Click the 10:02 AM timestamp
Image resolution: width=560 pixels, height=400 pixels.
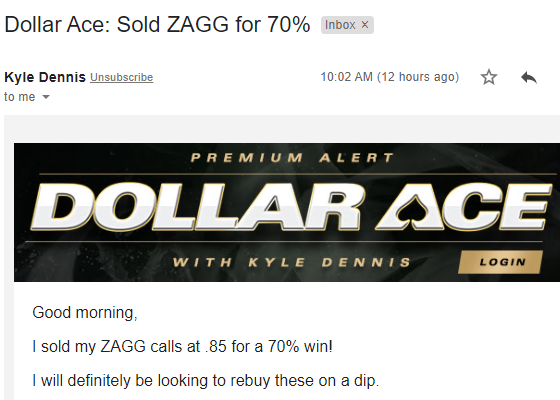pos(346,77)
